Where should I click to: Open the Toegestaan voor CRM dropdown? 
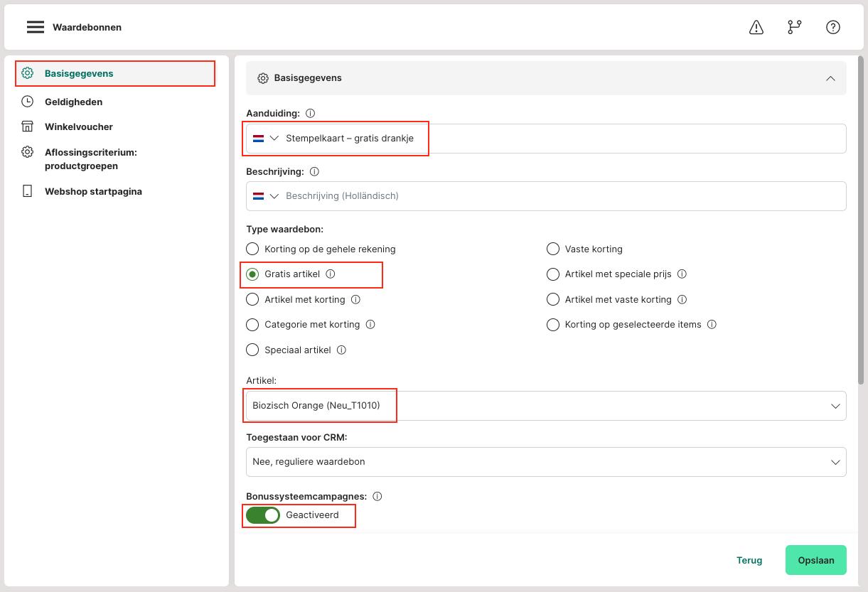click(545, 462)
